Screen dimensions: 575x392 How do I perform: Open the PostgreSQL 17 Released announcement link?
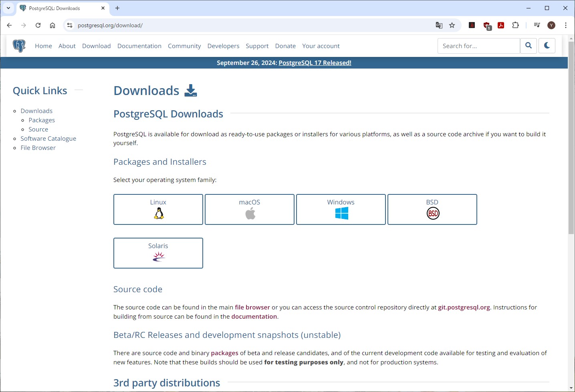pos(315,63)
